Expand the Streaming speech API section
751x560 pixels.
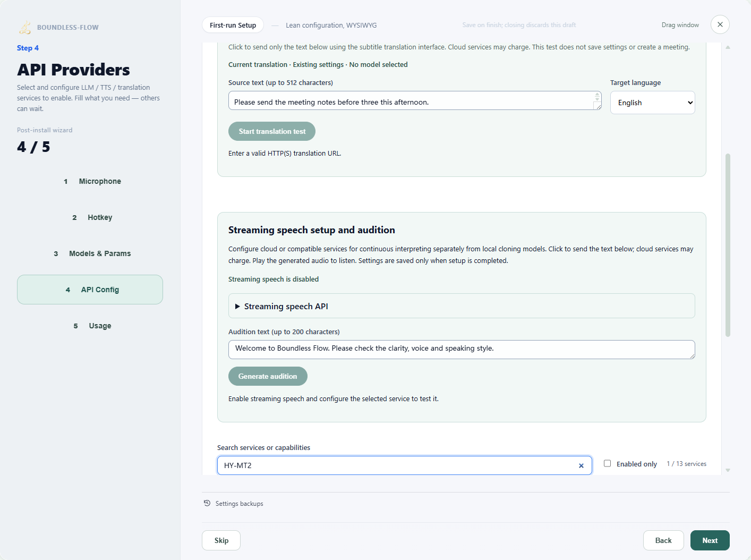coord(462,306)
